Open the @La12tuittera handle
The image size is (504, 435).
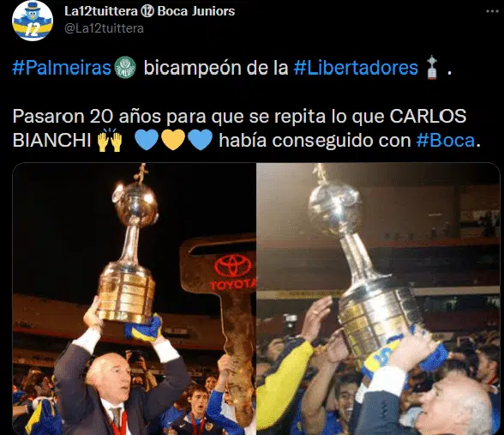tap(105, 28)
